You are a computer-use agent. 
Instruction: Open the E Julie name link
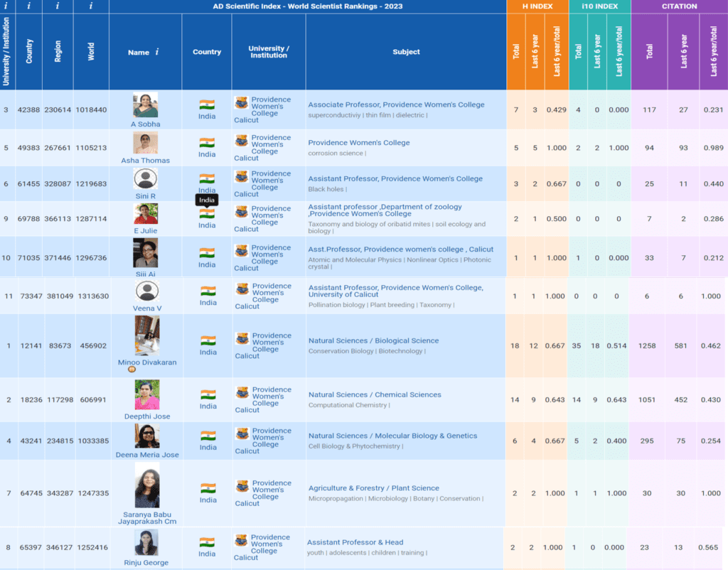coord(145,231)
